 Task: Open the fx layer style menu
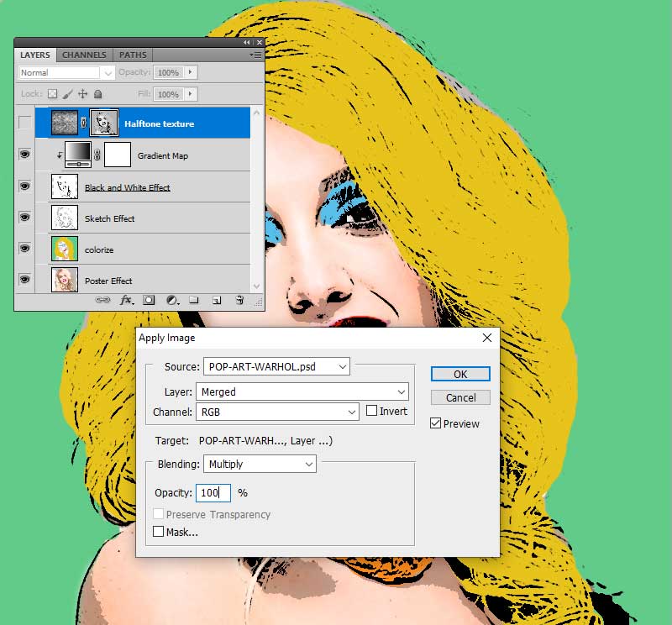coord(127,300)
